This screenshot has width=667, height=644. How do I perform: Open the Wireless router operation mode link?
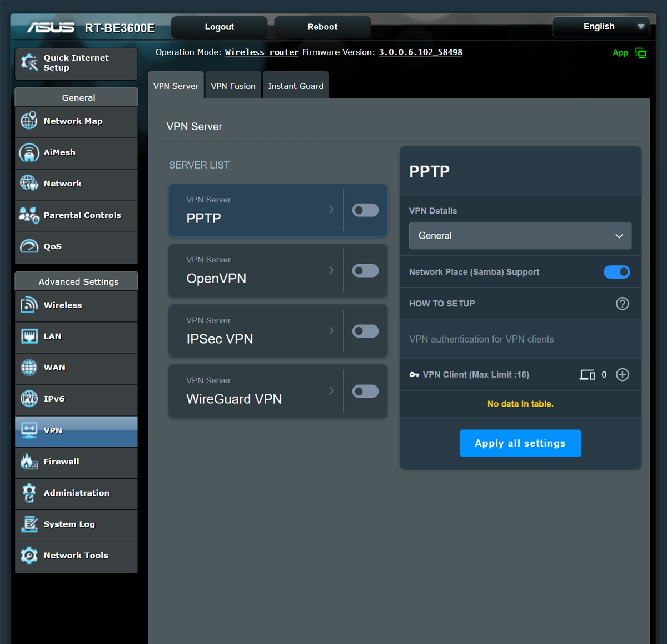(262, 52)
